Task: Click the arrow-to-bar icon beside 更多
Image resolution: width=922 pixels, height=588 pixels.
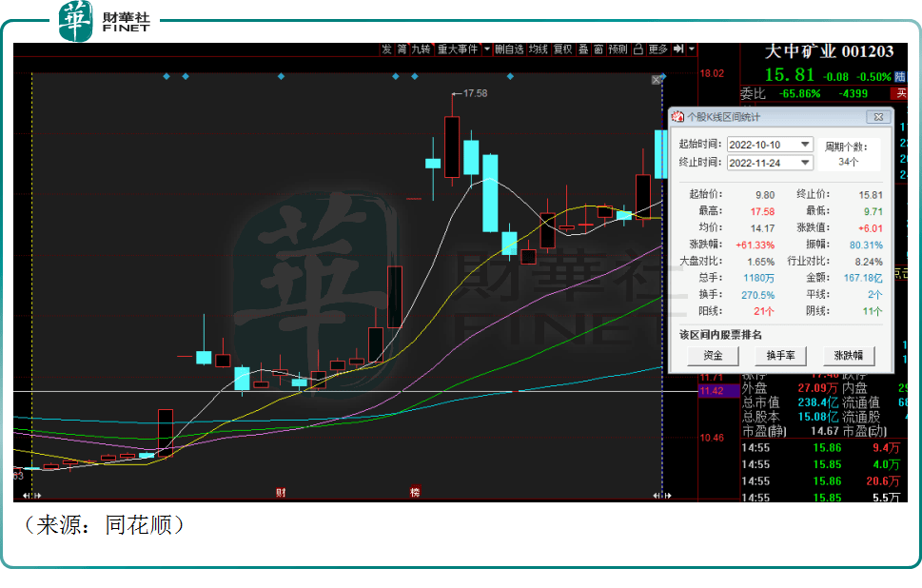Action: (679, 49)
